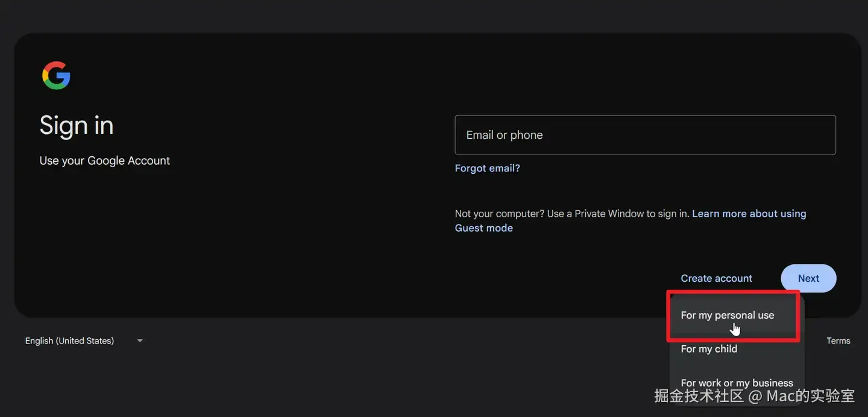Focus the Email or phone field
This screenshot has height=417, width=868.
pyautogui.click(x=645, y=135)
